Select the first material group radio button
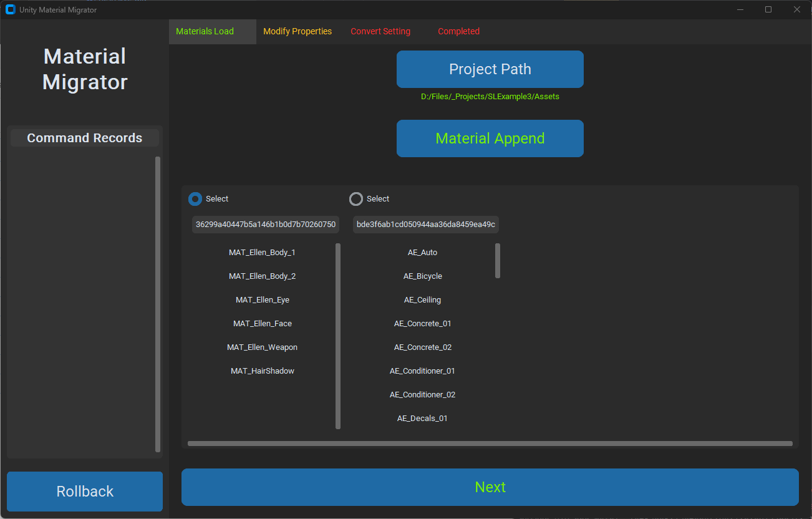Screen dimensions: 812x519 (x=195, y=199)
